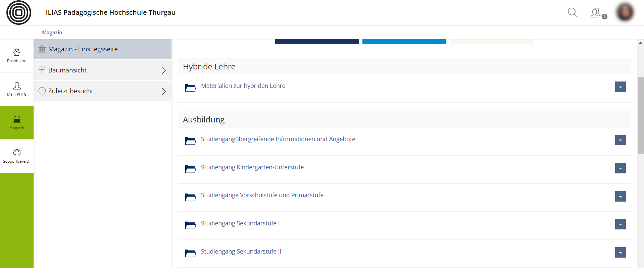
Task: Select Magazin - Einstiegsseite menu entry
Action: [x=83, y=49]
